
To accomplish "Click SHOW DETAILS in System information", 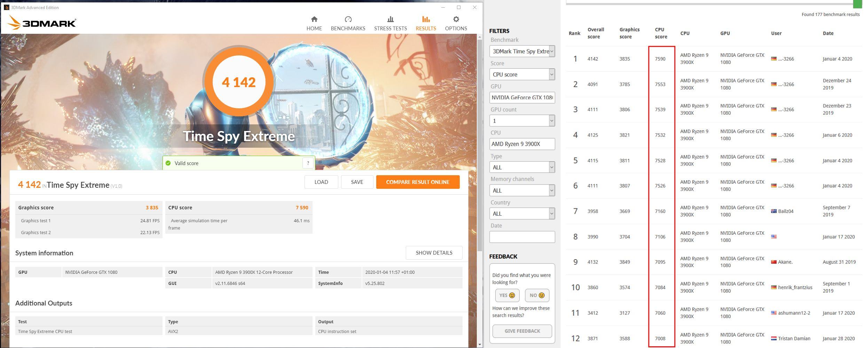I will (x=434, y=253).
